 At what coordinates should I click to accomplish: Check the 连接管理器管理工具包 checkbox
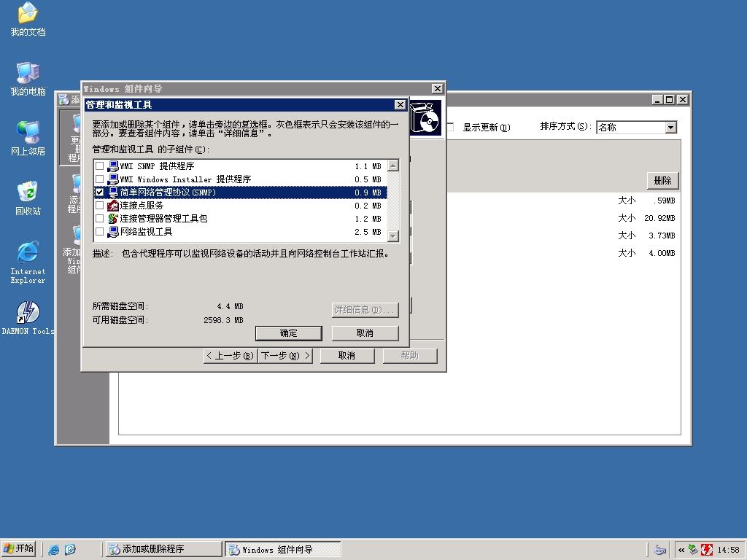[99, 219]
